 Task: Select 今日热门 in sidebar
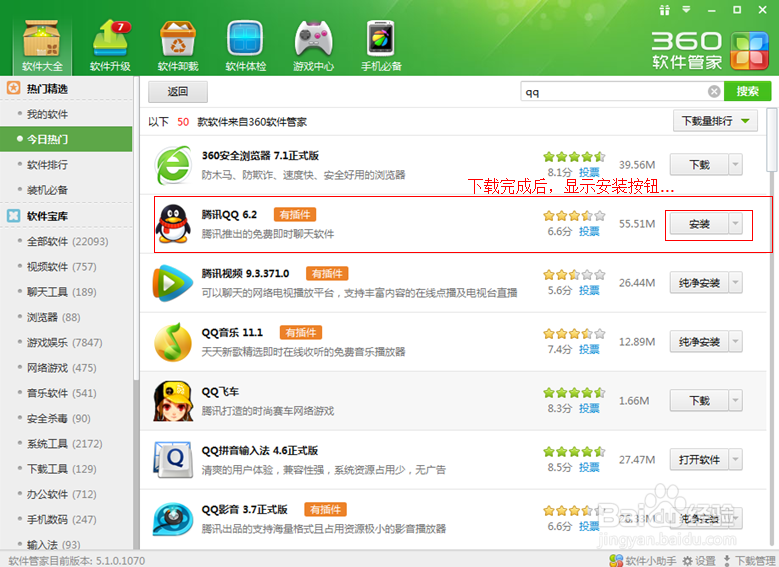click(x=66, y=139)
